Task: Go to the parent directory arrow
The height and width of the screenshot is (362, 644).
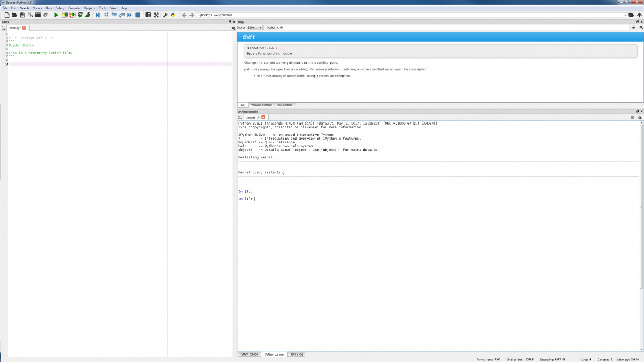Action: pos(640,15)
